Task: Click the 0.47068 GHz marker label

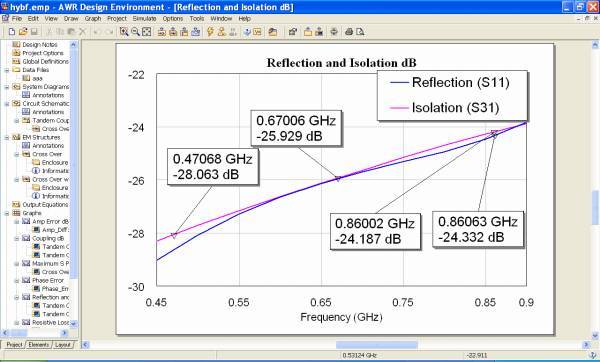Action: coord(213,166)
